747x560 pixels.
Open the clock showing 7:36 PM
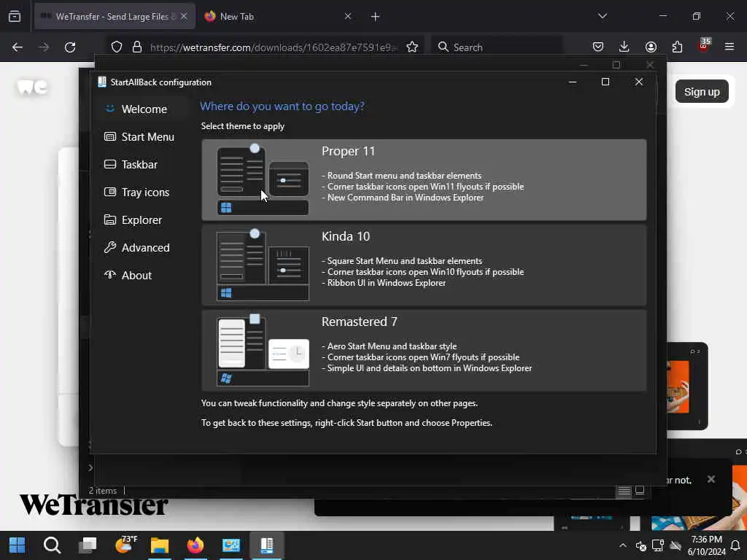click(707, 545)
